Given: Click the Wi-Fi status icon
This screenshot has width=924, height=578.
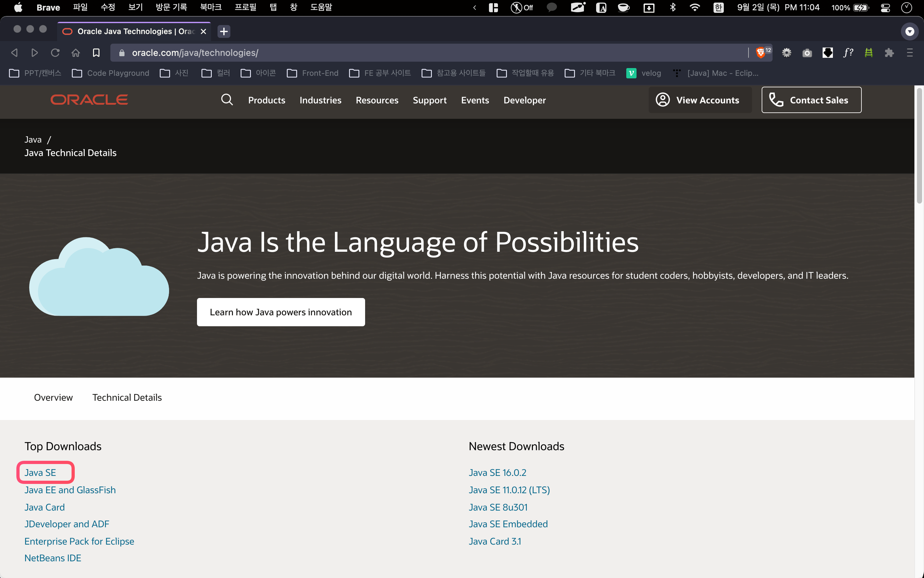Looking at the screenshot, I should tap(695, 7).
